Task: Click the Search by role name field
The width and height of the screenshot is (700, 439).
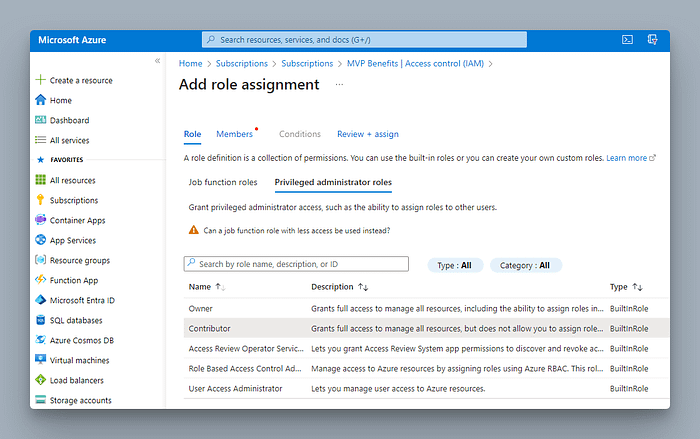Action: pos(296,264)
